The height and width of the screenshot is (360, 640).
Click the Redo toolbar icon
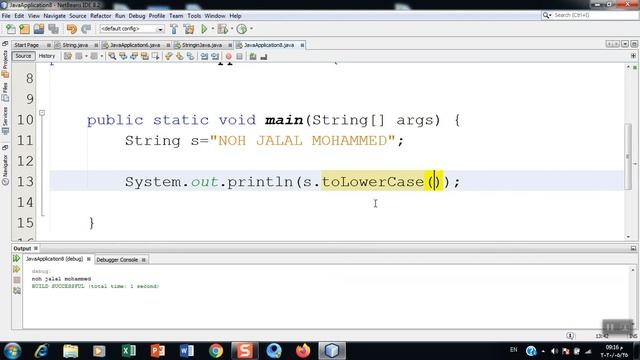tap(86, 29)
